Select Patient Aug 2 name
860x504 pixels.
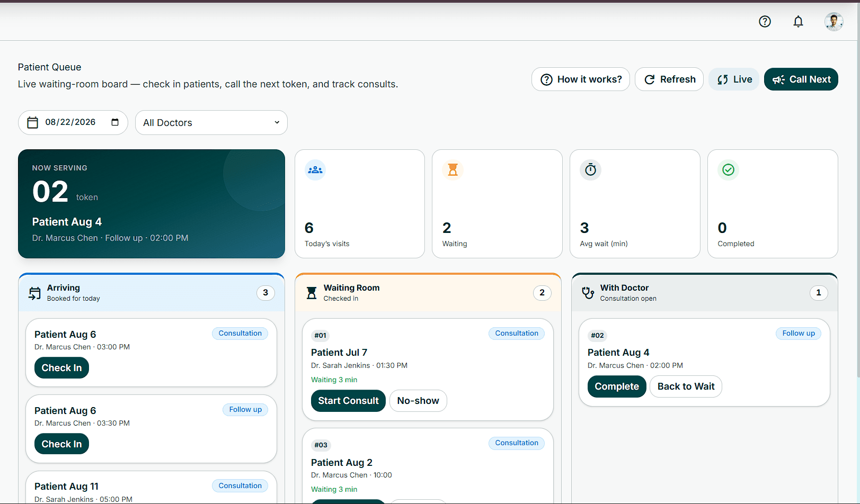(342, 463)
